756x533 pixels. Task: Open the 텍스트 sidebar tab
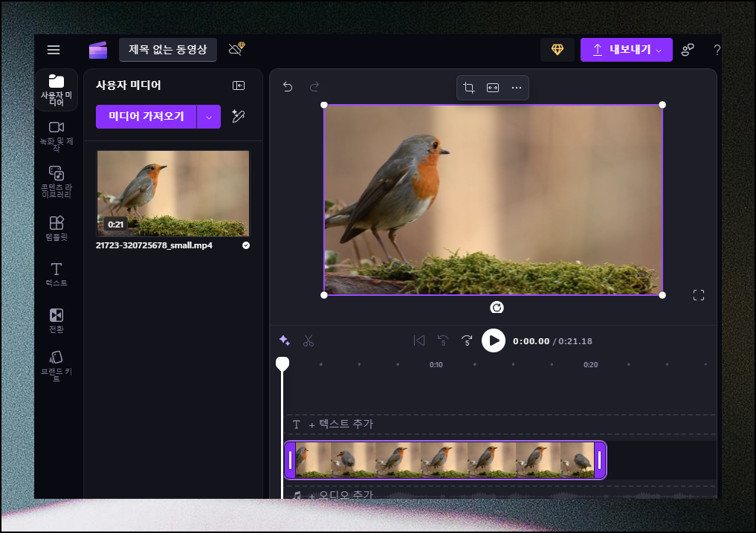(56, 274)
